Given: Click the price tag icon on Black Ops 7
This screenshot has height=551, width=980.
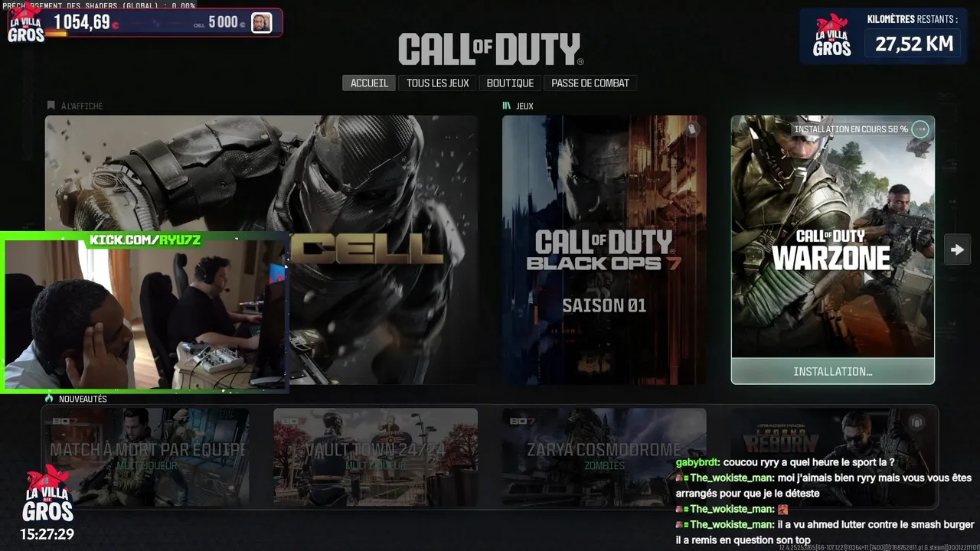Looking at the screenshot, I should pyautogui.click(x=692, y=129).
